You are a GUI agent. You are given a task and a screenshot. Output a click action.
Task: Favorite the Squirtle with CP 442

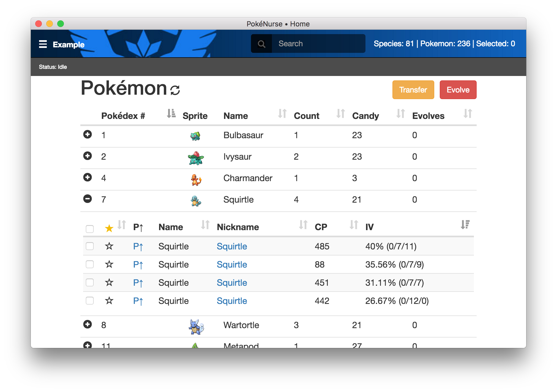pyautogui.click(x=109, y=300)
